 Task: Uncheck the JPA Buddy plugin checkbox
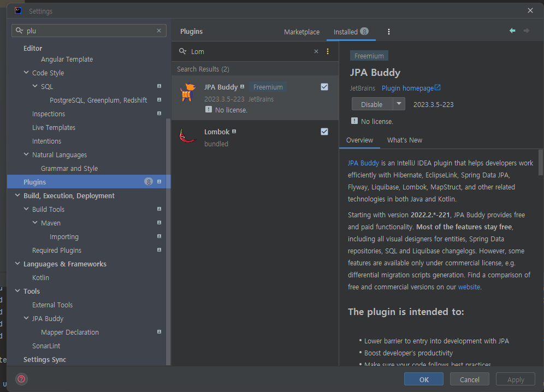(324, 87)
